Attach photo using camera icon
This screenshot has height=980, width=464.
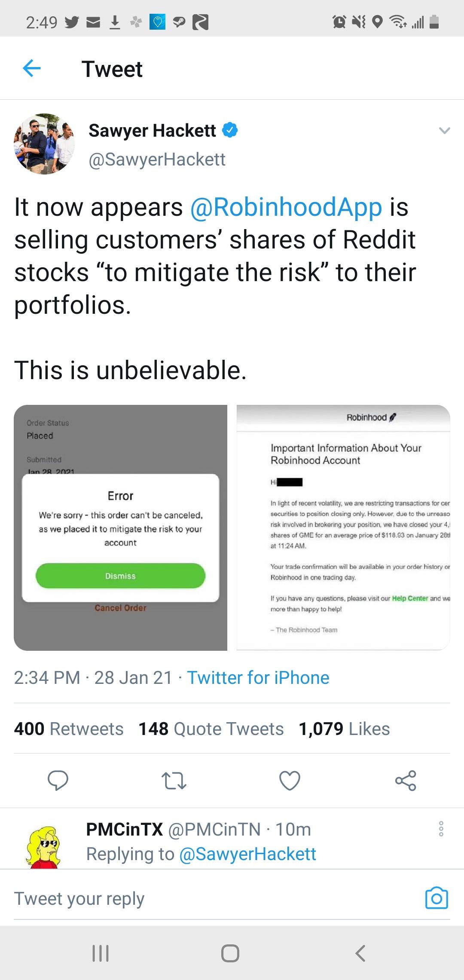[x=436, y=898]
